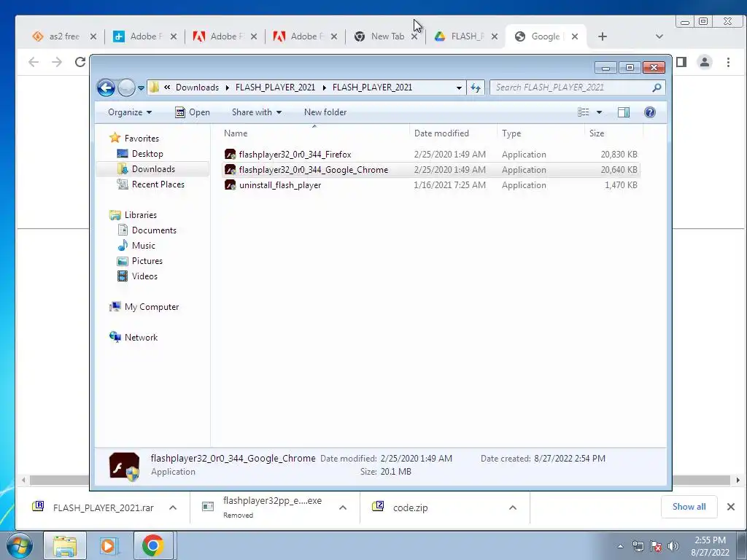Go back using Explorer's blue back arrow
The image size is (747, 560).
tap(106, 87)
